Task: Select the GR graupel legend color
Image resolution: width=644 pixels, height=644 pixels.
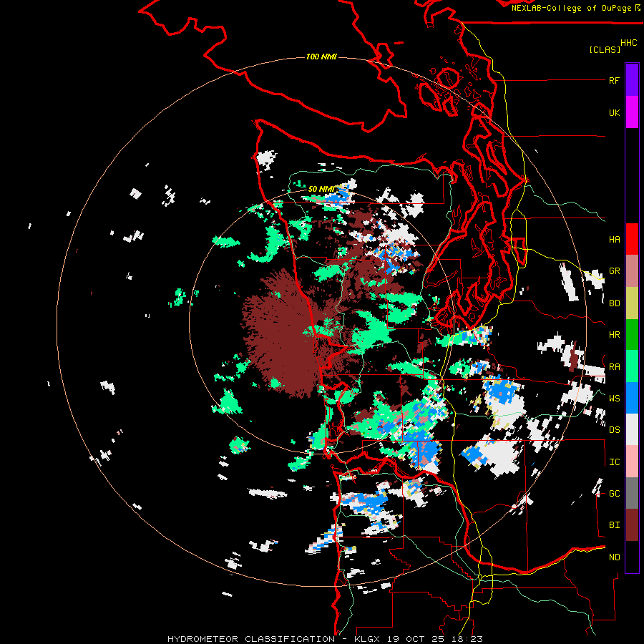Action: pos(632,270)
